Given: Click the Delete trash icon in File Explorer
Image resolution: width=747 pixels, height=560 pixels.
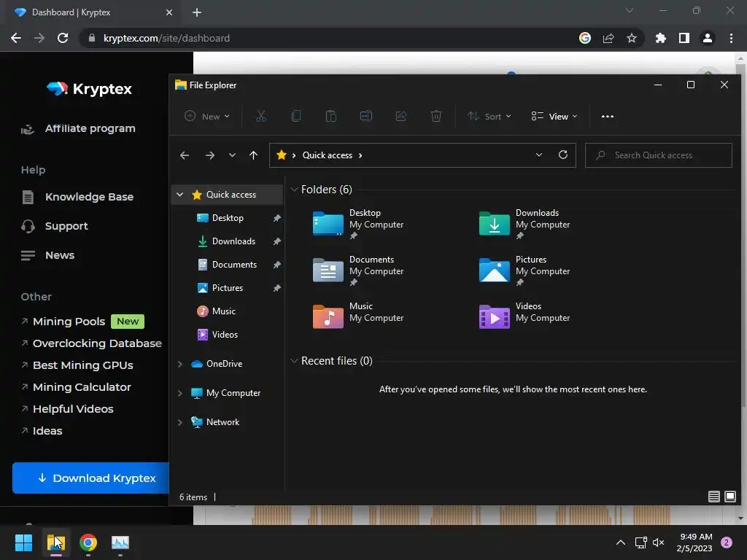Looking at the screenshot, I should pos(436,116).
